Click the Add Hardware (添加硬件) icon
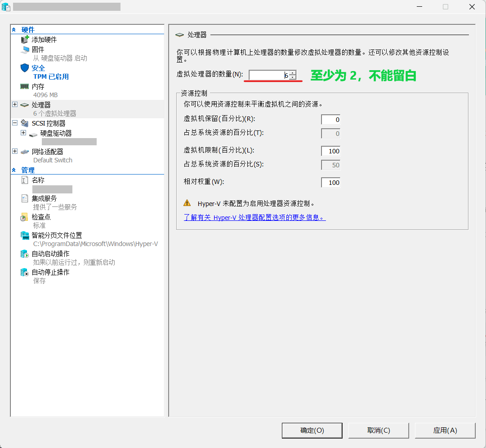The height and width of the screenshot is (448, 486). tap(25, 40)
